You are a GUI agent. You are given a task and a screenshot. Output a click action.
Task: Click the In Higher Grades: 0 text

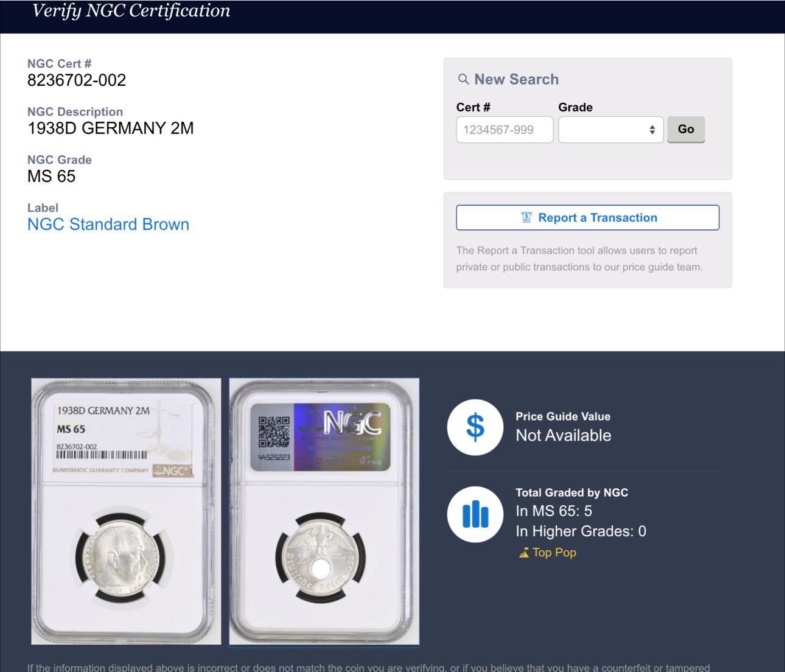581,531
